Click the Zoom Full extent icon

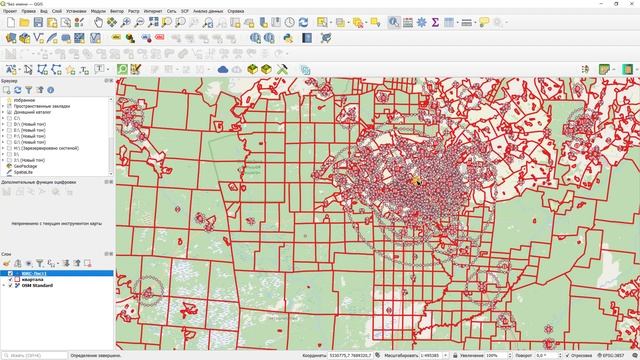point(153,22)
